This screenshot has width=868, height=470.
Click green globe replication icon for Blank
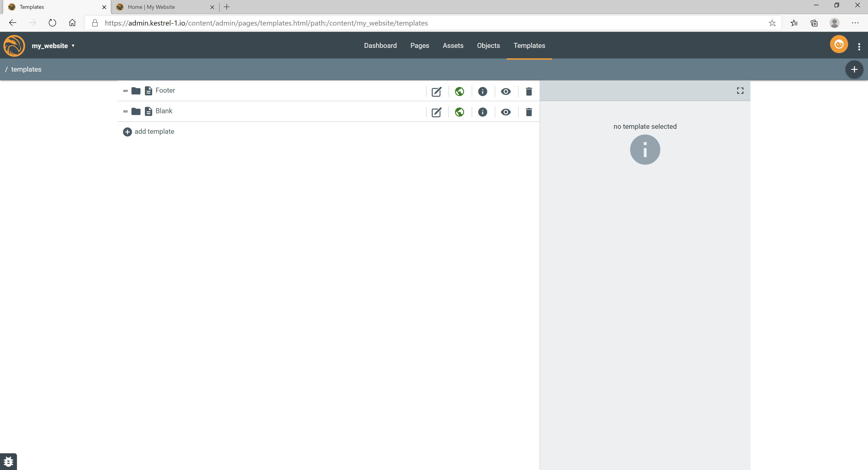[x=459, y=112]
